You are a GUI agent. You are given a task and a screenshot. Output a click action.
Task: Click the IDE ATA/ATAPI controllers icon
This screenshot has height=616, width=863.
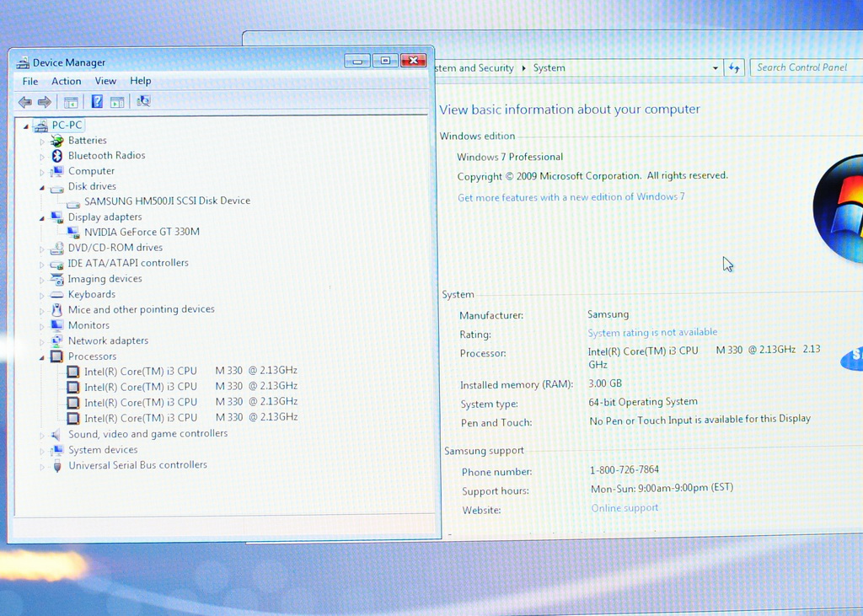click(56, 265)
